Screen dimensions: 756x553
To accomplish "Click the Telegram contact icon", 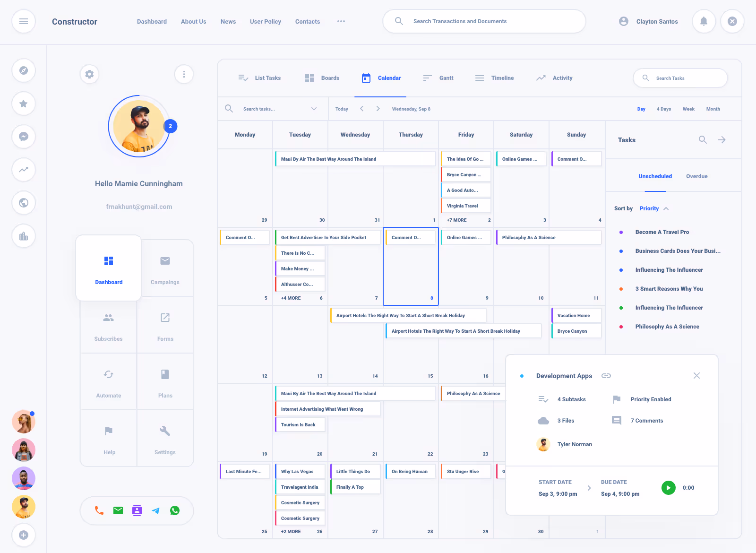I will (x=156, y=510).
